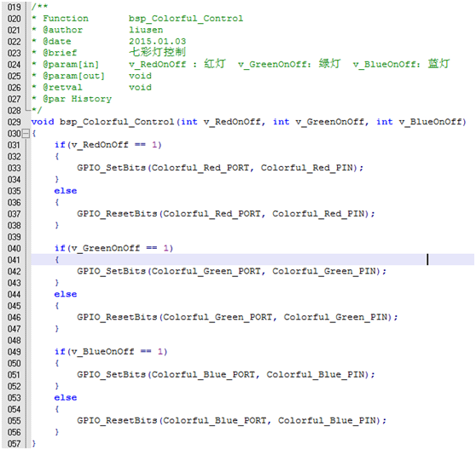Image resolution: width=476 pixels, height=450 pixels.
Task: Click the parameter v_RedOnOff in function signature
Action: (232, 122)
